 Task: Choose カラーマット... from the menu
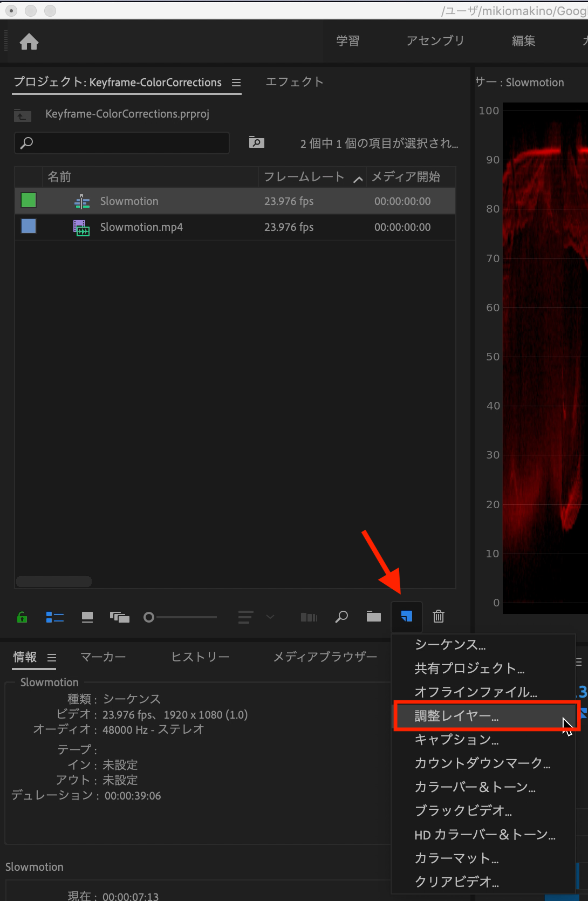pyautogui.click(x=483, y=858)
